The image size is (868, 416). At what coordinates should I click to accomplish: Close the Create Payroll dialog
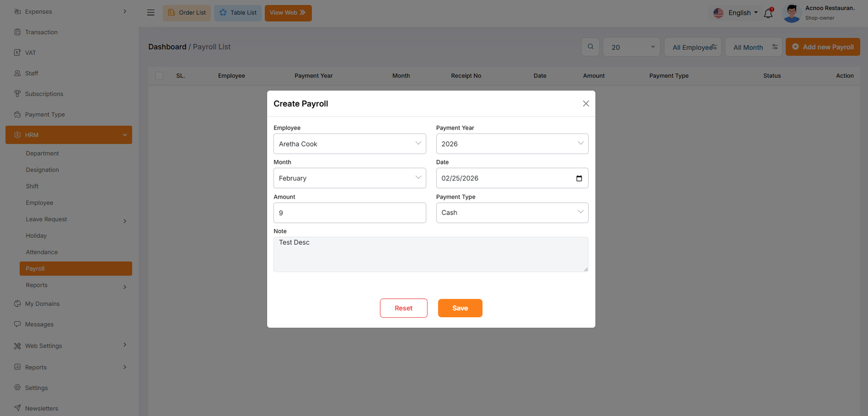tap(586, 104)
